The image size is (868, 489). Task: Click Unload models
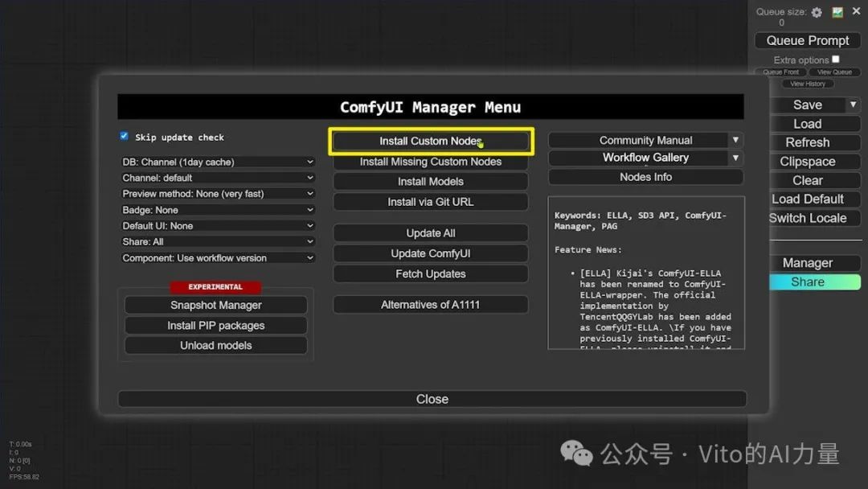[x=216, y=346]
